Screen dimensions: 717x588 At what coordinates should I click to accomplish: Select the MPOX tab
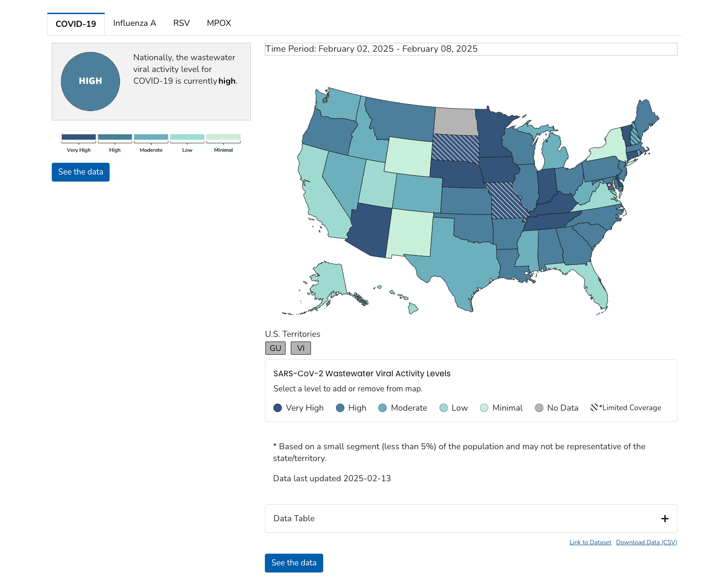[219, 23]
